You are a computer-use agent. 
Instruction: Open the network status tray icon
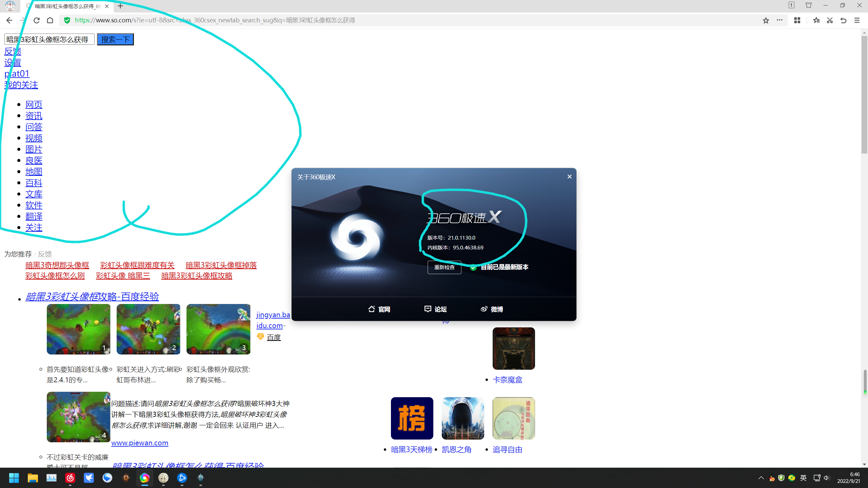point(817,478)
